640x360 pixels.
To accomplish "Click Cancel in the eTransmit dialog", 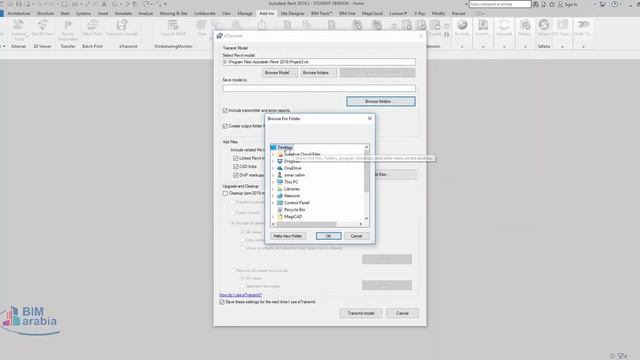I will [x=402, y=313].
